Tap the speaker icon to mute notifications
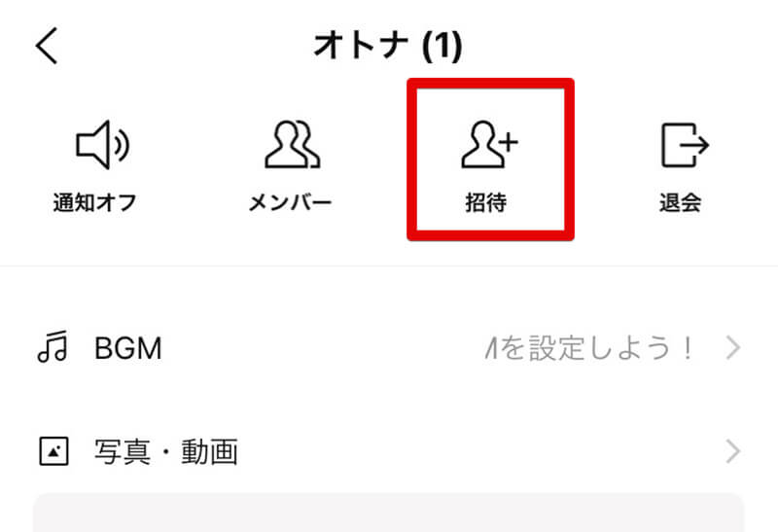Image resolution: width=778 pixels, height=532 pixels. [x=102, y=144]
